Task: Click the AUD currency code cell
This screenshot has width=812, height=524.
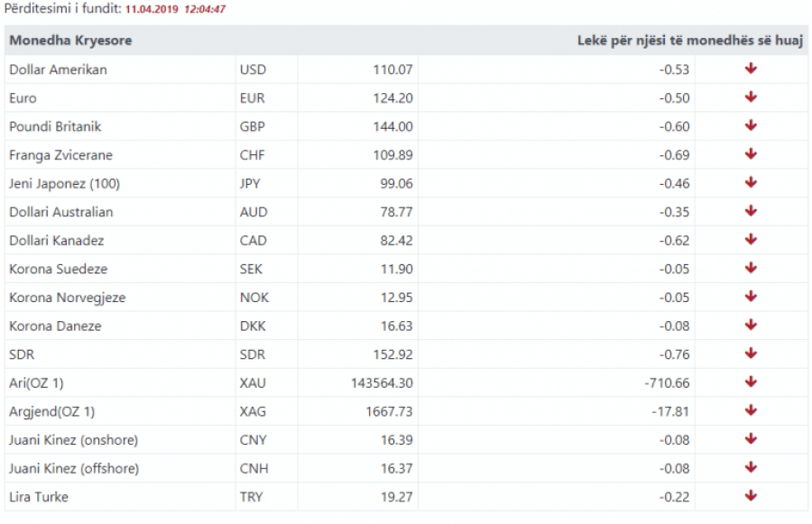Action: tap(253, 212)
